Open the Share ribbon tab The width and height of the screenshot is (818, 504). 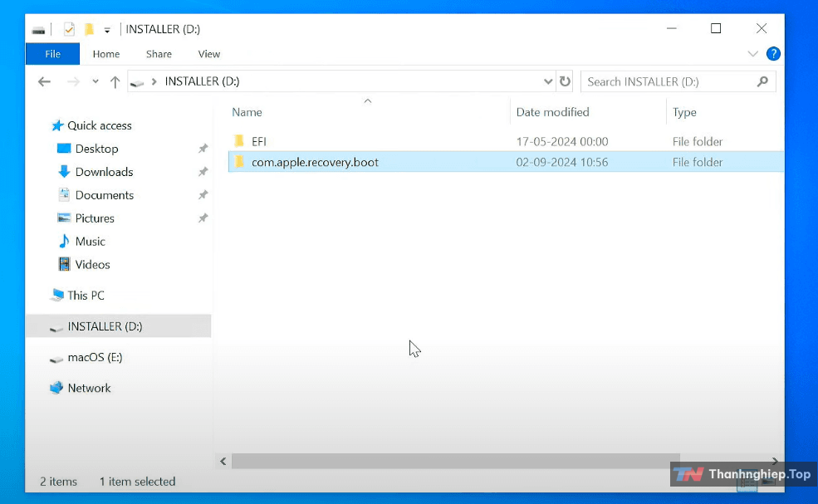click(x=159, y=54)
